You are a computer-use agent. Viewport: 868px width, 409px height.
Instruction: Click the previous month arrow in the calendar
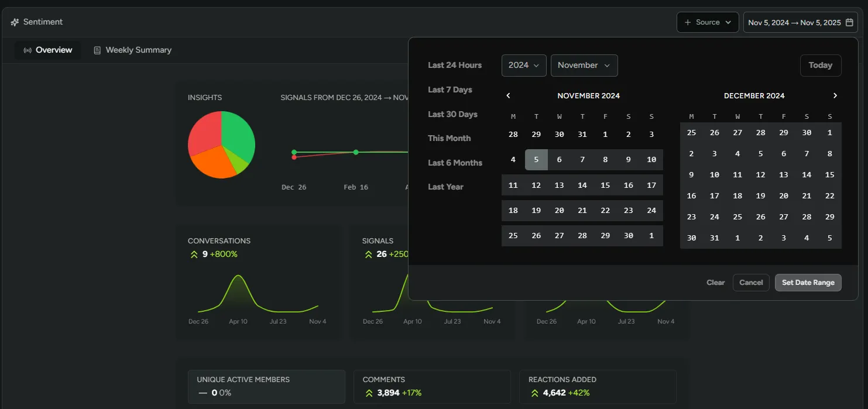coord(508,95)
